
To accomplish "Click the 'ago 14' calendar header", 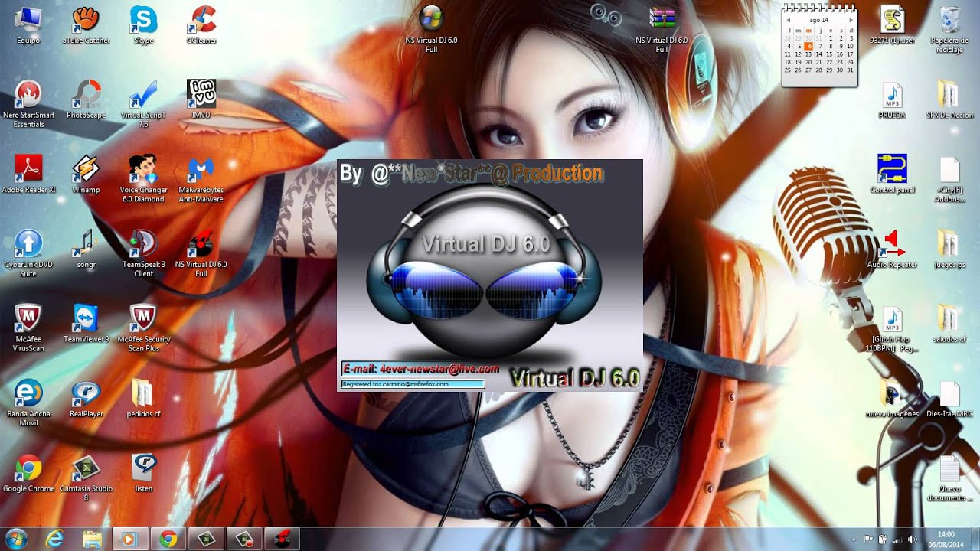I will [x=819, y=20].
